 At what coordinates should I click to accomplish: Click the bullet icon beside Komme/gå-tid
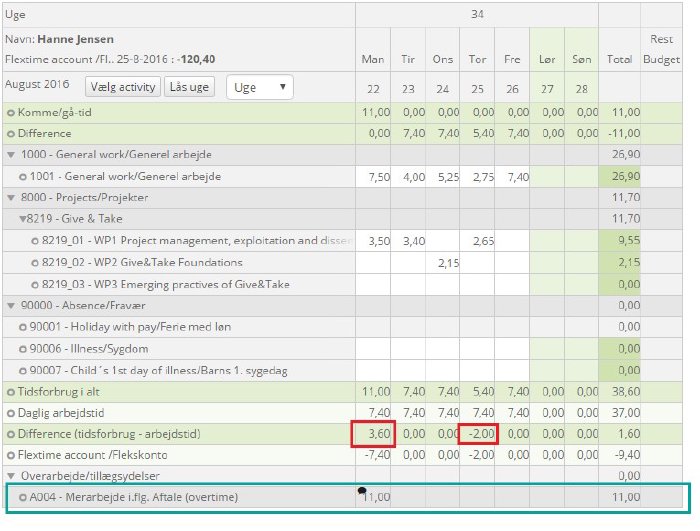[11, 112]
